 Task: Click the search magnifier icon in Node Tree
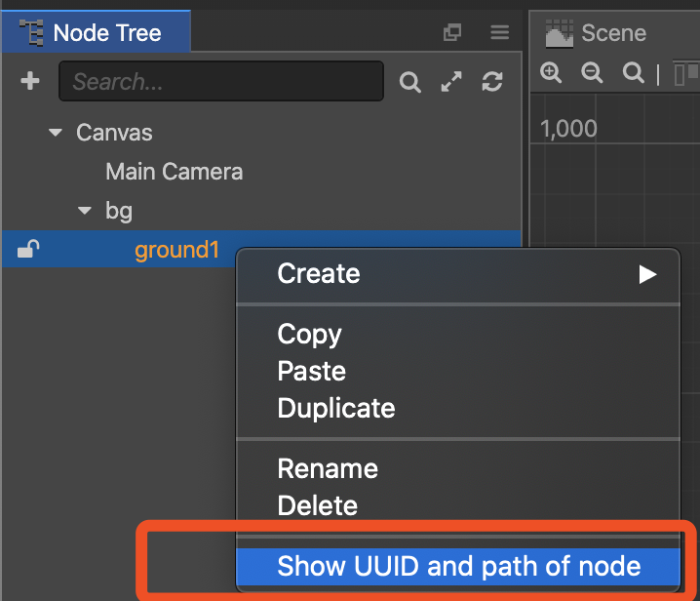(410, 83)
